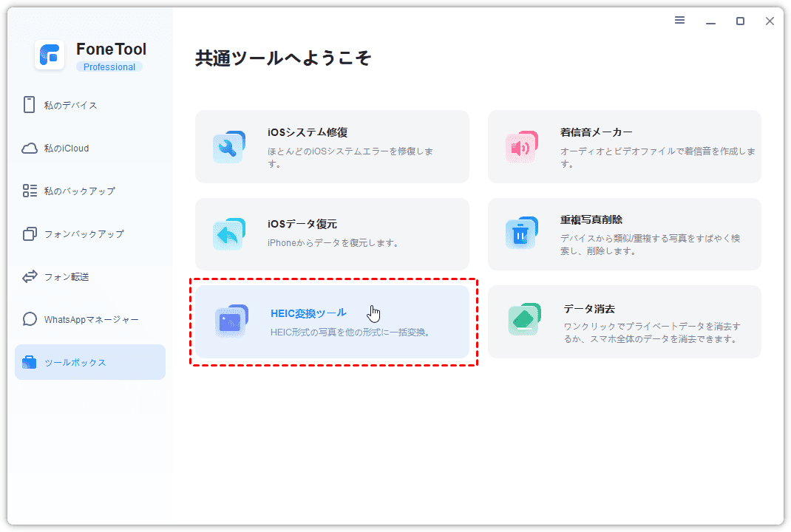Viewport: 791px width, 532px height.
Task: Click the iOSシステム修復 title text
Action: [308, 132]
